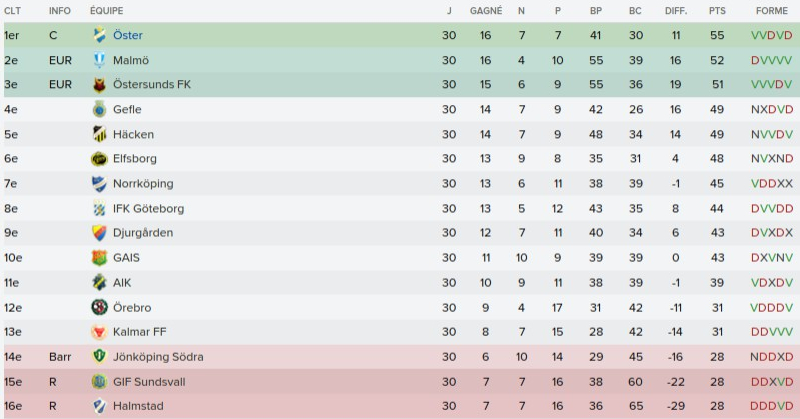Click the GIF Sundsvall club badge
This screenshot has width=800, height=419.
coord(99,382)
